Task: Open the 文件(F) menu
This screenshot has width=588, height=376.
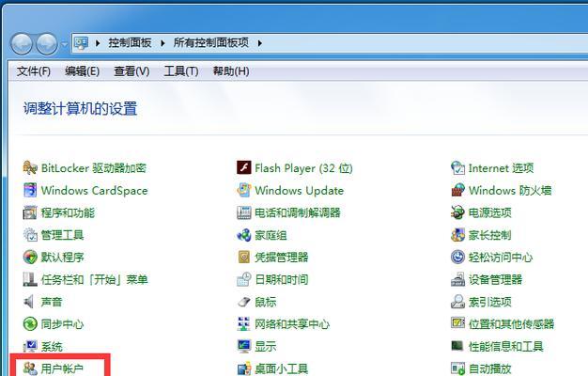Action: click(34, 70)
